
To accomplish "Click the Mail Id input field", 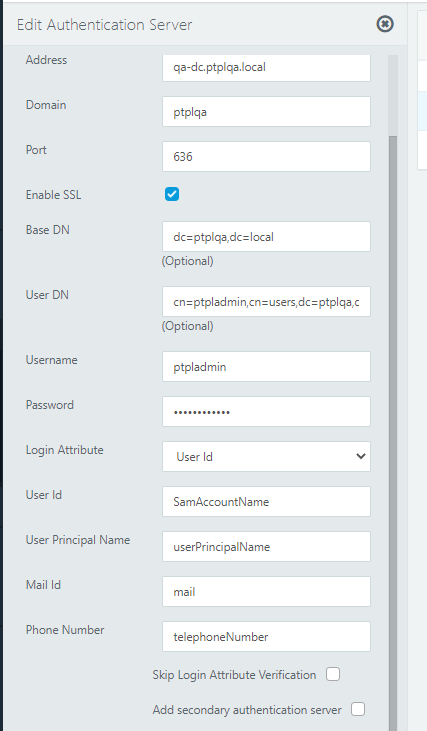I will click(266, 591).
